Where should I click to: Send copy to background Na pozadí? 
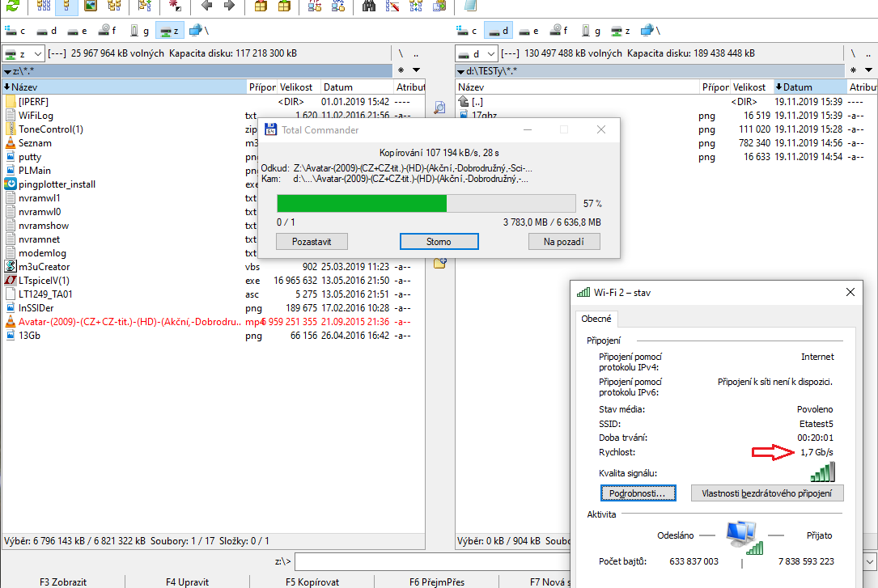[x=564, y=242]
